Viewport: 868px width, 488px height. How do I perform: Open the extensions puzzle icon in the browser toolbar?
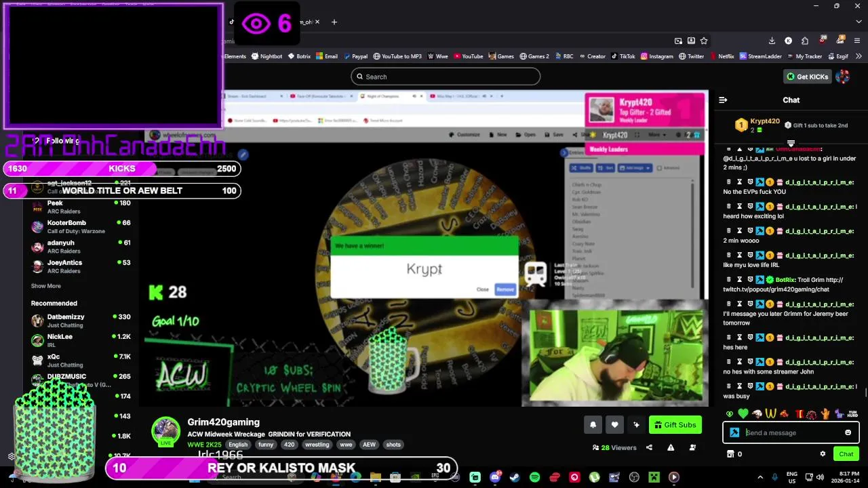pyautogui.click(x=804, y=41)
